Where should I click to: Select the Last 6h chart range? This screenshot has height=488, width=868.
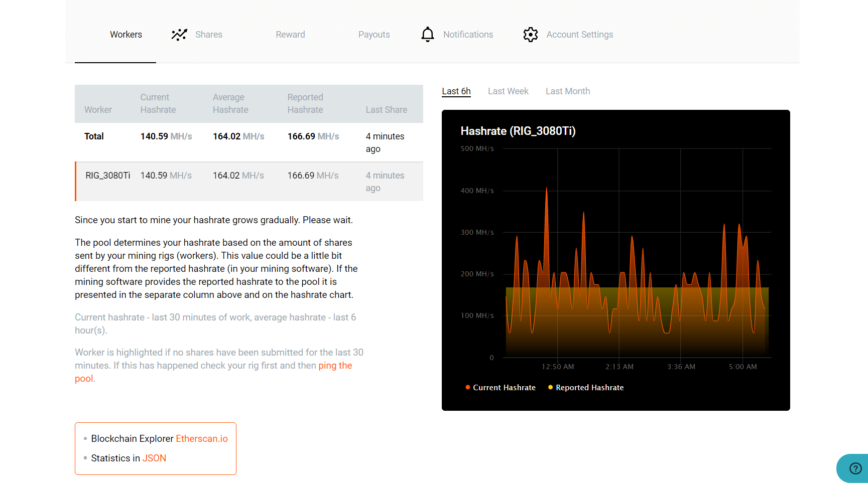pyautogui.click(x=456, y=91)
